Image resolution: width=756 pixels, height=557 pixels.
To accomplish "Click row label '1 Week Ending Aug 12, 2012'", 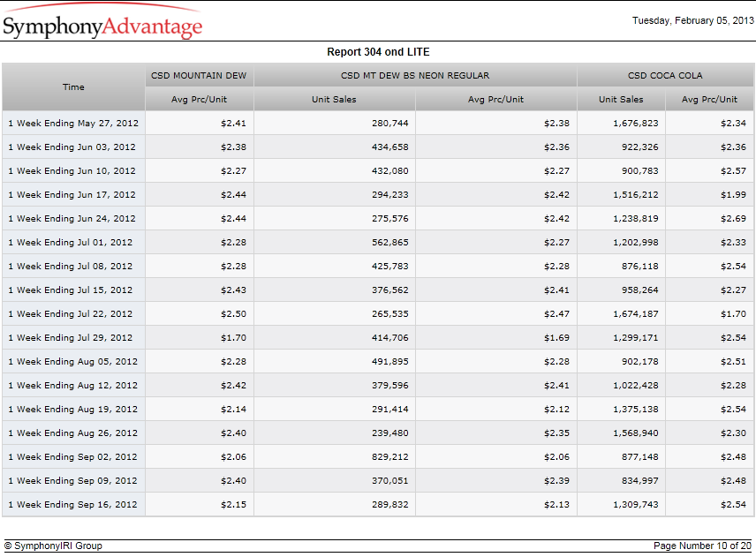I will (72, 386).
